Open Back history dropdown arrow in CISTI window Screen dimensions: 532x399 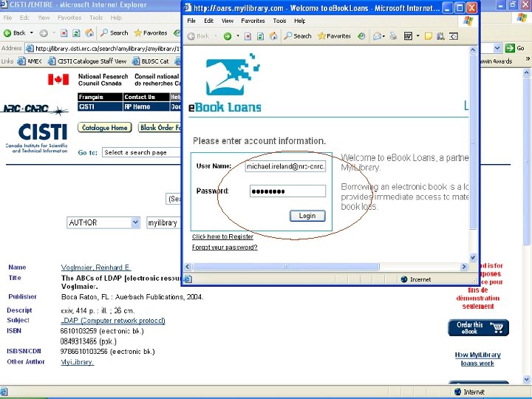point(32,33)
